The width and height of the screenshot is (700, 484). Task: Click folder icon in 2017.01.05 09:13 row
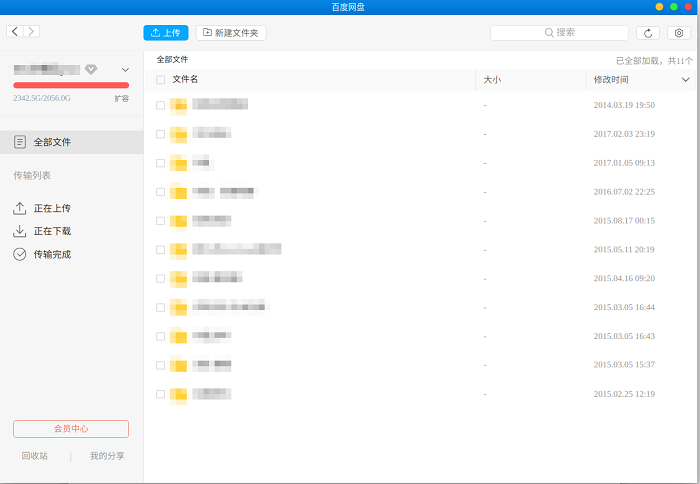179,164
